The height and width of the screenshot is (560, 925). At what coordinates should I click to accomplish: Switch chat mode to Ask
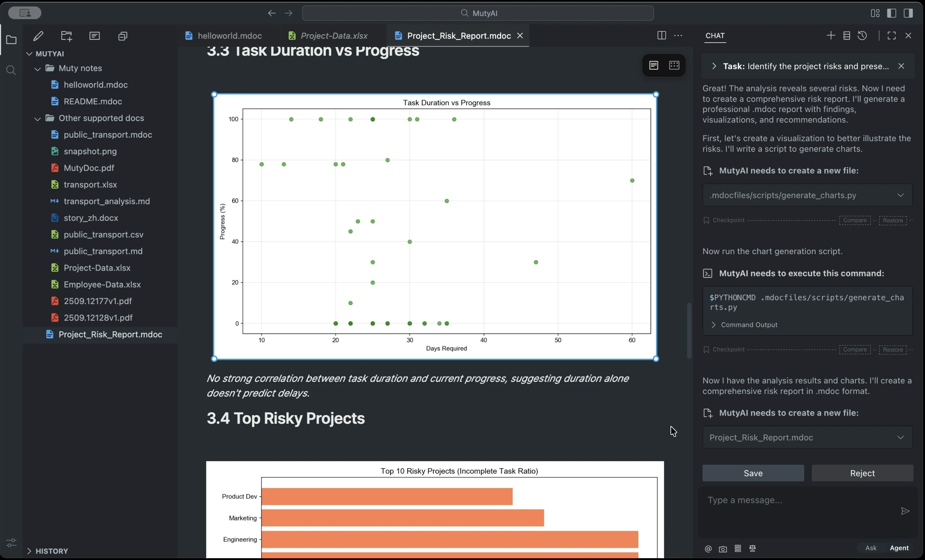tap(870, 548)
